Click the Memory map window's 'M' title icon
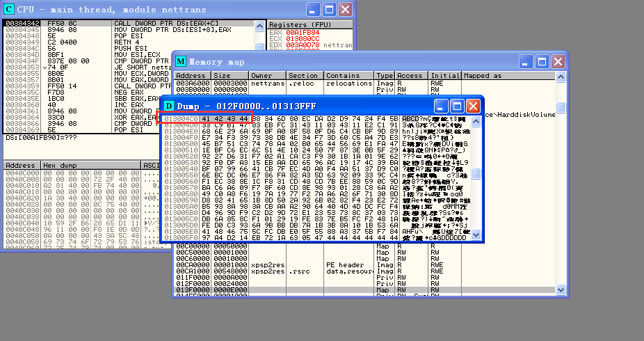644x341 pixels. 181,62
